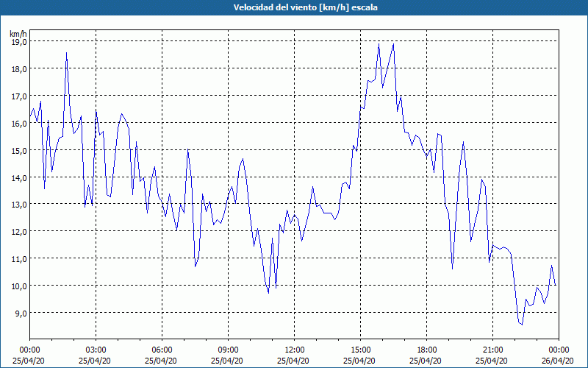Click the 15,0 y-axis label
The image size is (588, 368).
click(x=19, y=150)
